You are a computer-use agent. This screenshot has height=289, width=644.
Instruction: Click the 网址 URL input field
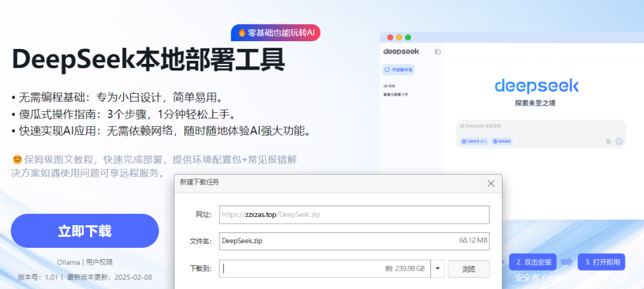pyautogui.click(x=354, y=214)
